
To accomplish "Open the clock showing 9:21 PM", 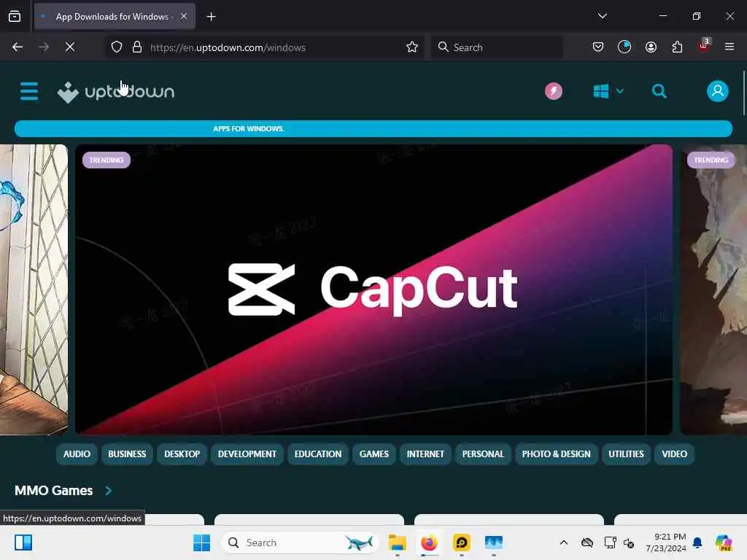I will (665, 542).
